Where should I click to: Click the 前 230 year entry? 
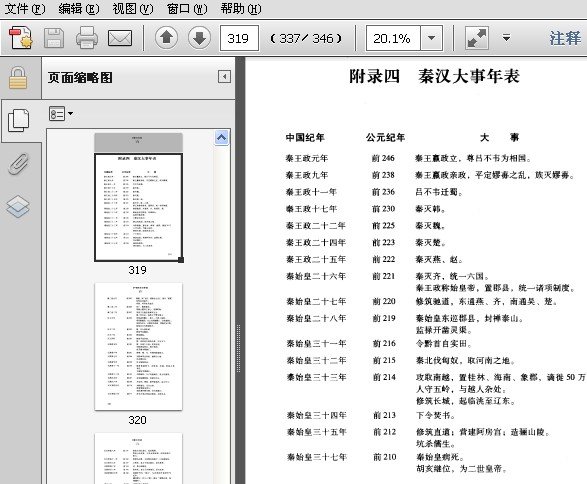[x=383, y=209]
